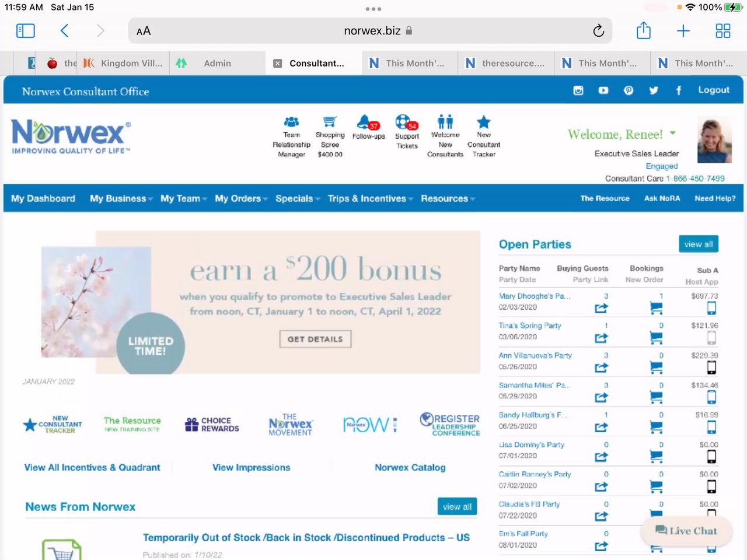747x560 pixels.
Task: Share party link for Caitlin Ranney's Party
Action: point(601,487)
